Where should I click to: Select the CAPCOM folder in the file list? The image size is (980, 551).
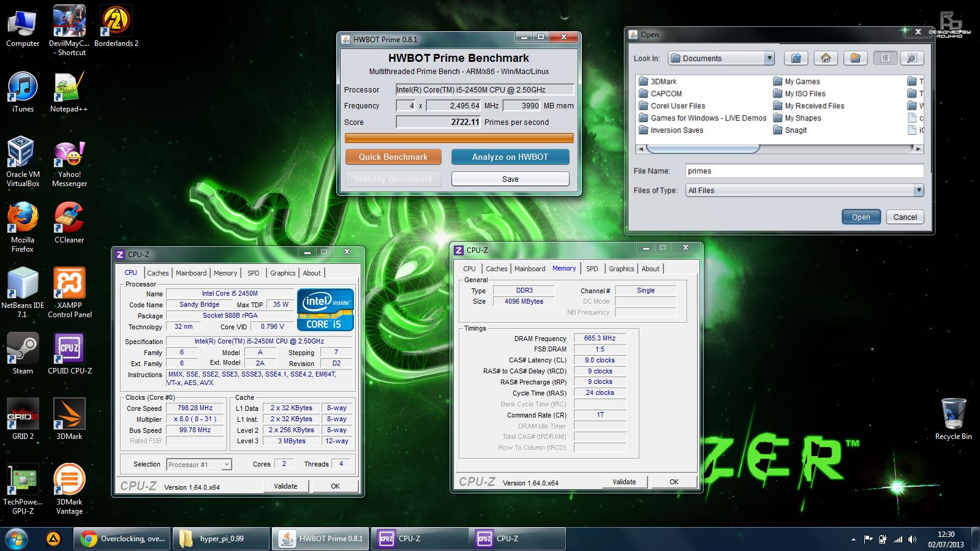660,94
